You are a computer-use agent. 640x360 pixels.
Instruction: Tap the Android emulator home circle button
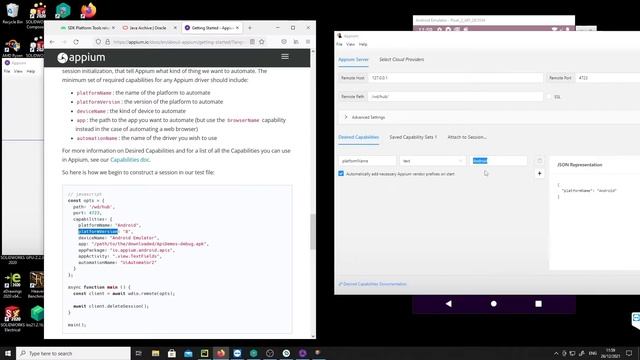point(493,304)
